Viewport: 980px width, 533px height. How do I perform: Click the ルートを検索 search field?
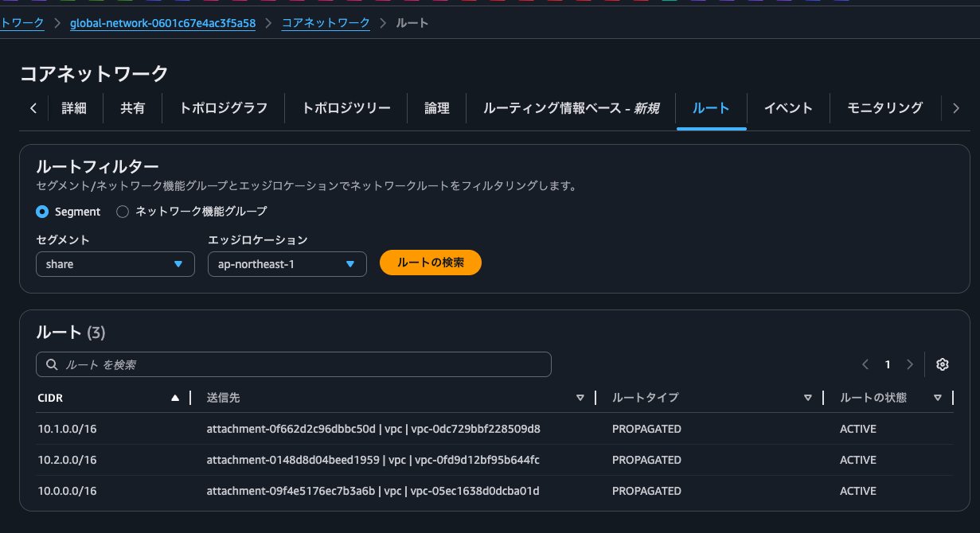[294, 364]
